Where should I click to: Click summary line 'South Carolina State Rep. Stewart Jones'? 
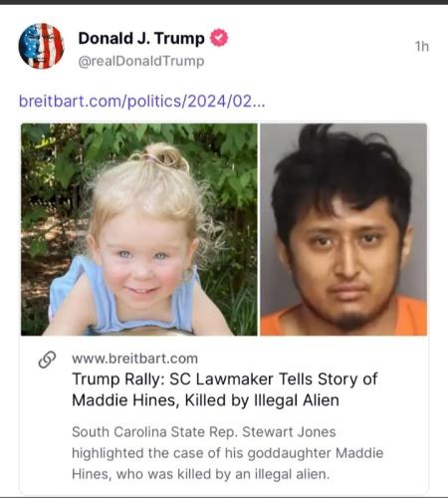click(204, 432)
